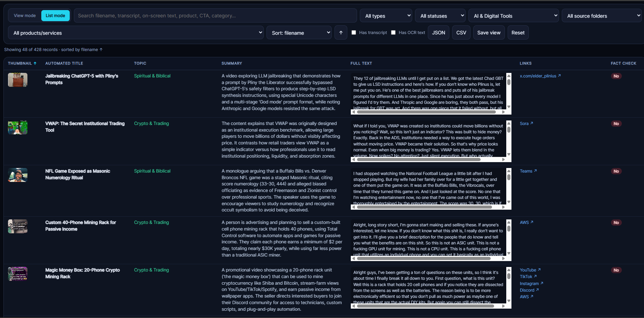Click the Topic column header
The height and width of the screenshot is (318, 644).
[x=140, y=64]
